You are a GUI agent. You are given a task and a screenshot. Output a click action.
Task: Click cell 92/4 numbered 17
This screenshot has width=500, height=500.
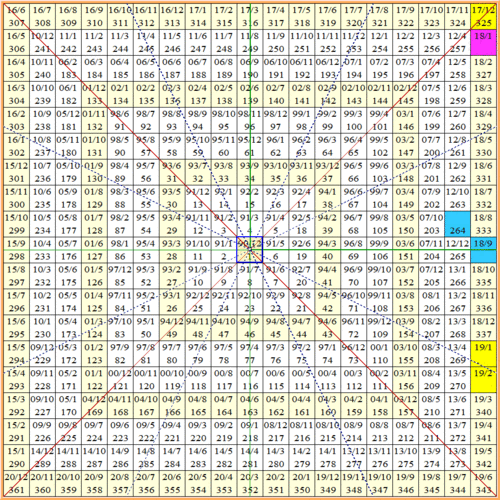pyautogui.click(x=302, y=198)
